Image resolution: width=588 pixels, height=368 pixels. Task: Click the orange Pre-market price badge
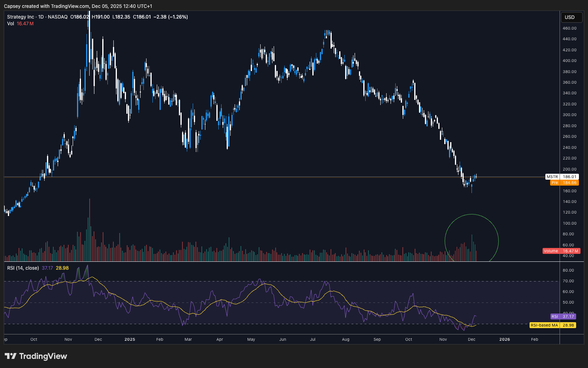[565, 182]
